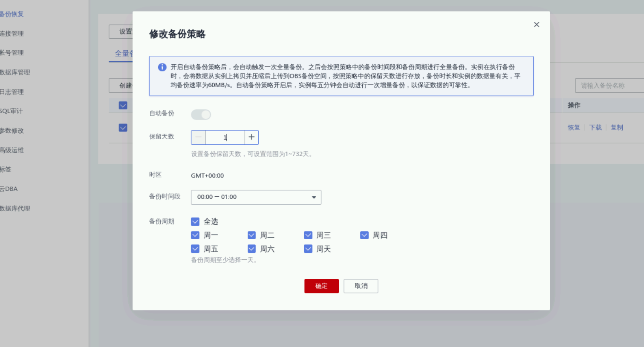Toggle the table header select-all checkbox
This screenshot has height=347, width=644.
point(123,106)
